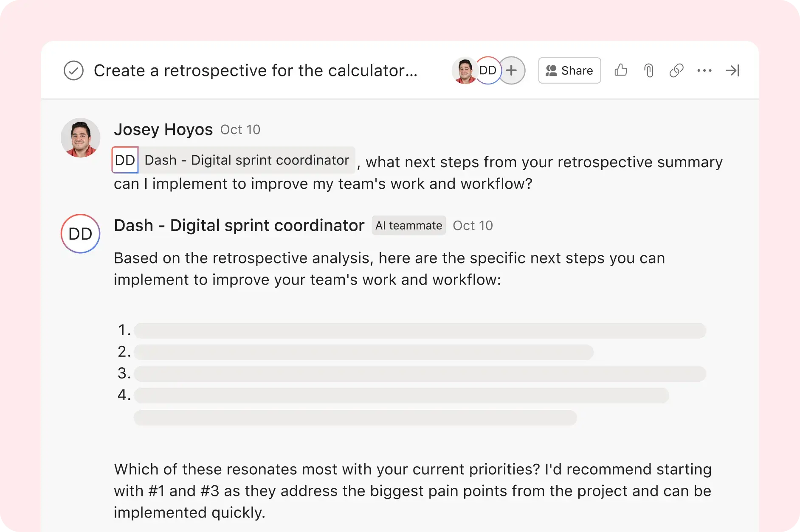Like the task with the thumbs-up icon

click(x=621, y=70)
